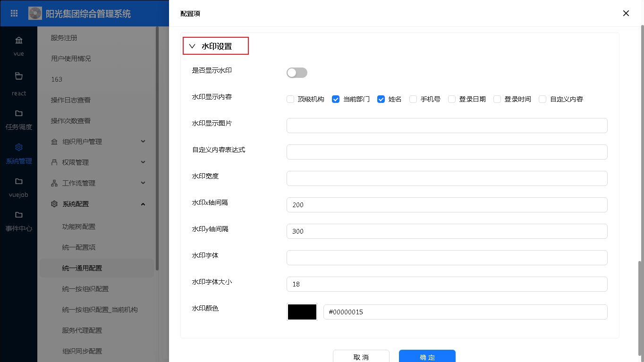This screenshot has height=362, width=644.
Task: Expand the 组织用户管理 submenu arrow
Action: (143, 142)
